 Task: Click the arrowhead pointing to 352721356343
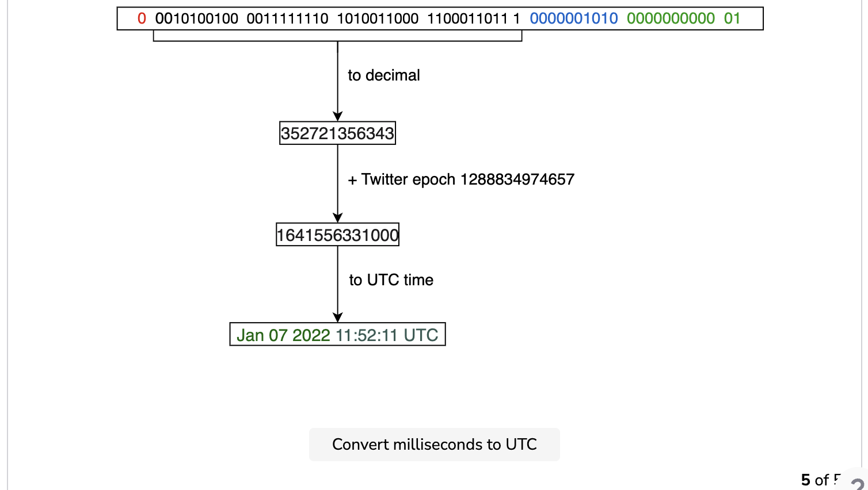(x=338, y=116)
